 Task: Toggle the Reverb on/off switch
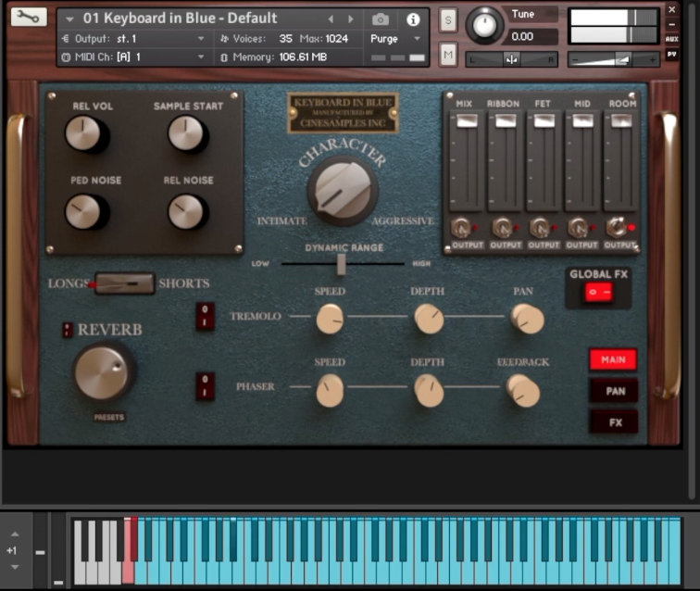[68, 330]
